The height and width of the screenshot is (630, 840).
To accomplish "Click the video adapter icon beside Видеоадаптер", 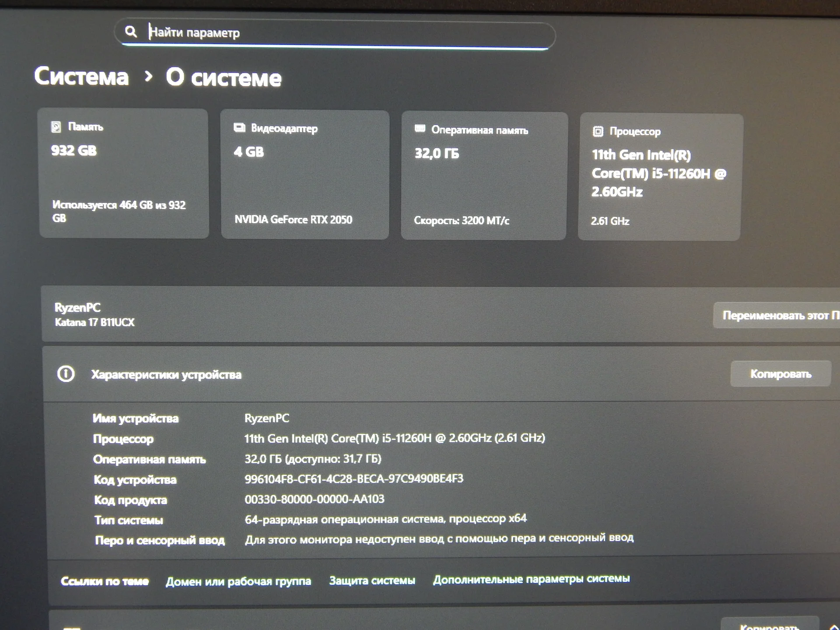I will (x=239, y=127).
